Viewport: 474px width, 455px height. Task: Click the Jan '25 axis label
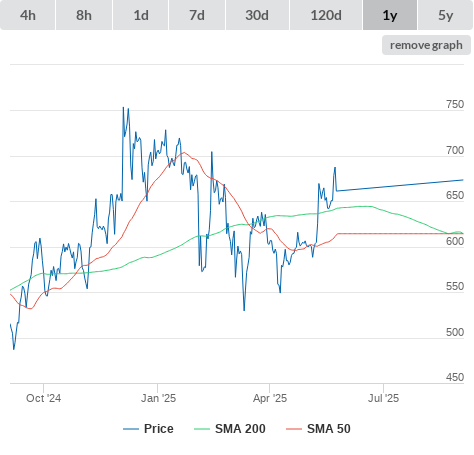(x=158, y=398)
